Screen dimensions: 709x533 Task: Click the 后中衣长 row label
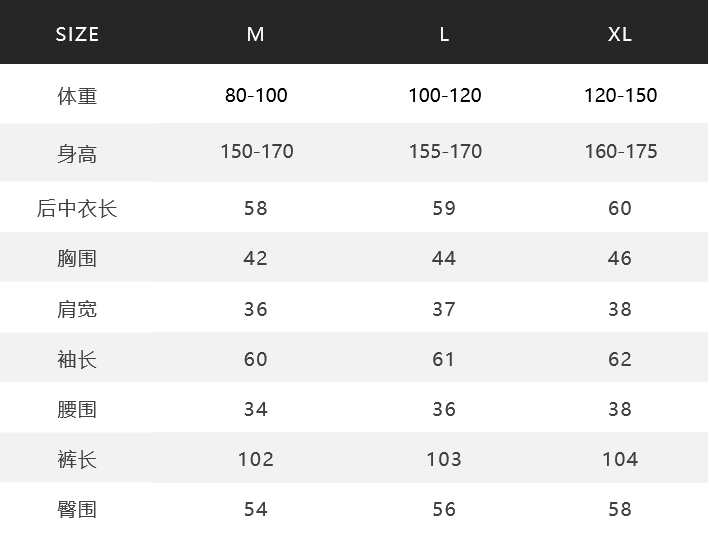(77, 208)
